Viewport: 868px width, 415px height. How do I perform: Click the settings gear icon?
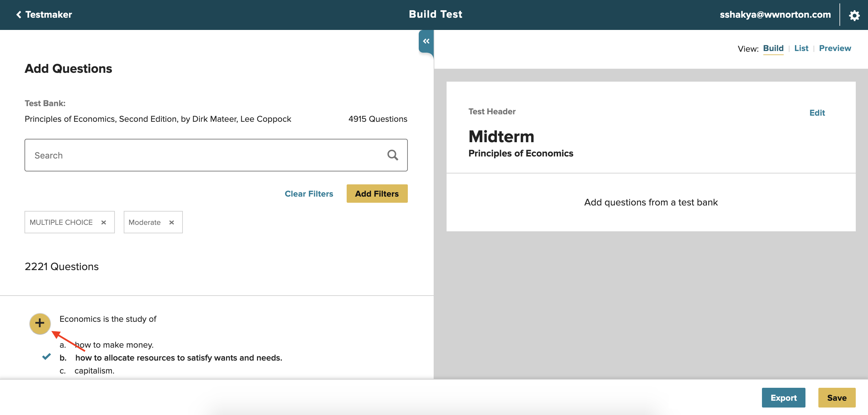[854, 15]
